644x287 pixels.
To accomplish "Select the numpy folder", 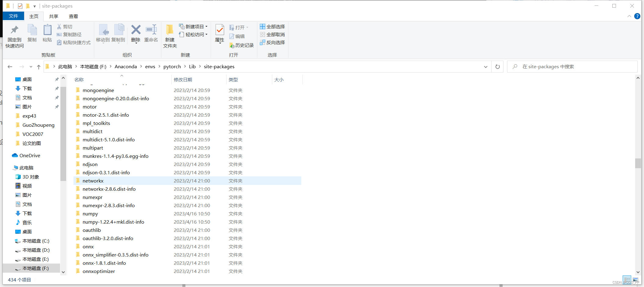I will [x=187, y=214].
